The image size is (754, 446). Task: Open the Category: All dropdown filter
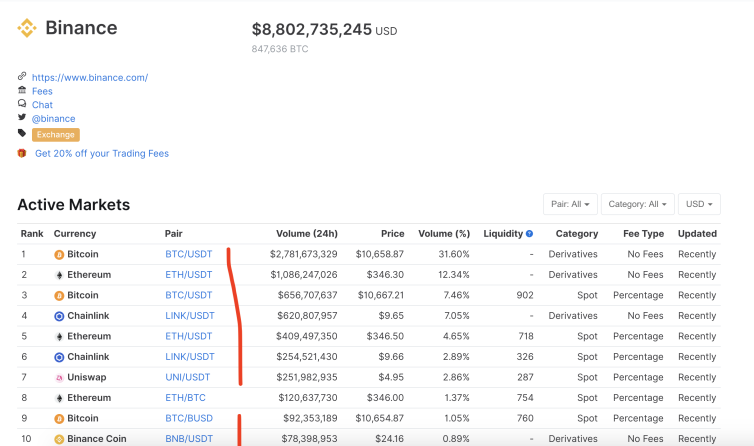pyautogui.click(x=638, y=204)
